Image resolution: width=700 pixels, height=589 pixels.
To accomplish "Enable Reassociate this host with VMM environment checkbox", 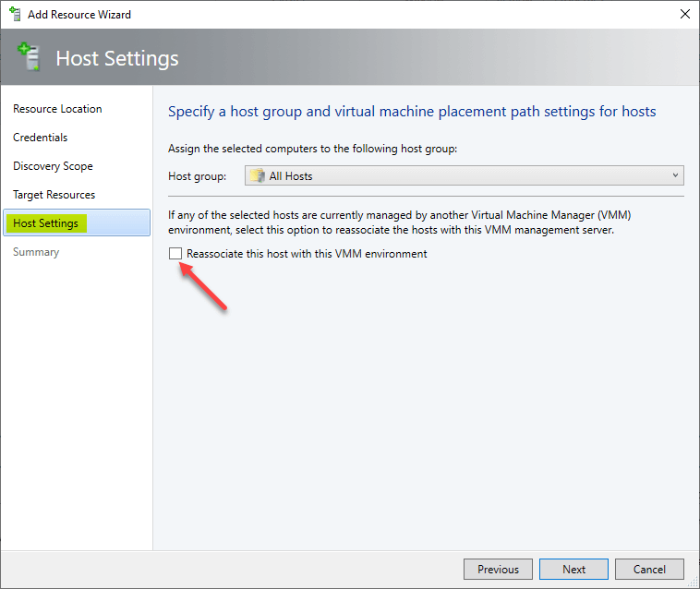I will pos(175,254).
